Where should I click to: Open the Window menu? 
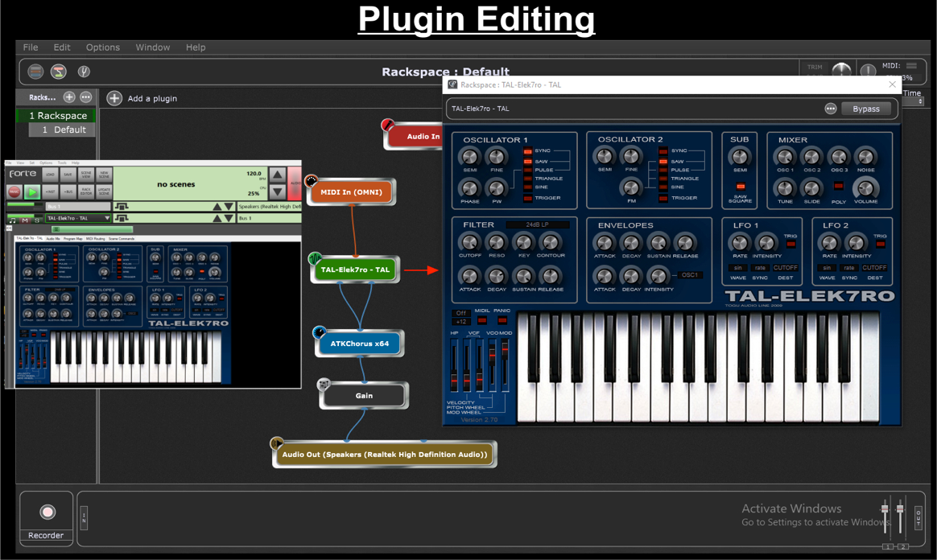pyautogui.click(x=152, y=47)
